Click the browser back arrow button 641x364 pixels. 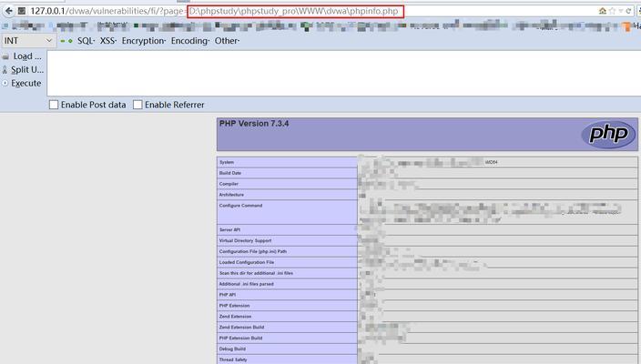tap(8, 11)
